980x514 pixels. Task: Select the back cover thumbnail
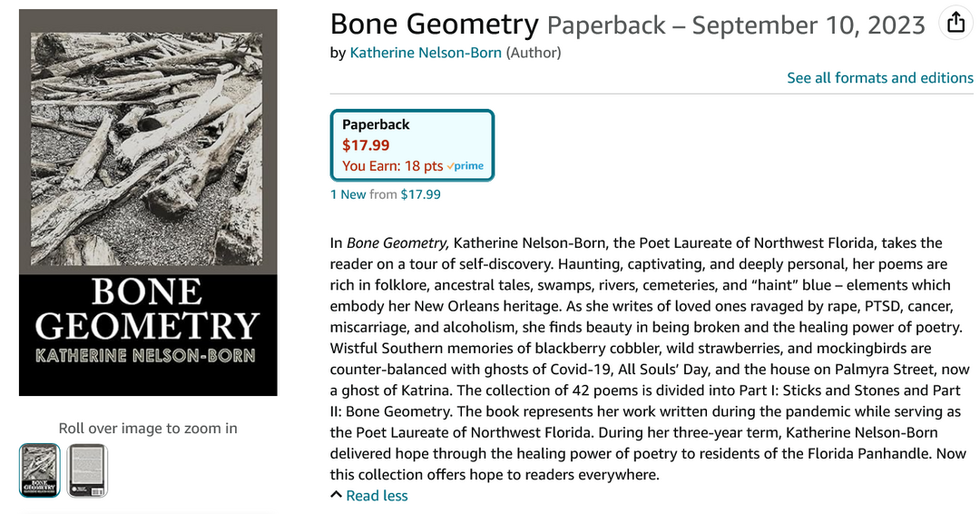point(87,470)
